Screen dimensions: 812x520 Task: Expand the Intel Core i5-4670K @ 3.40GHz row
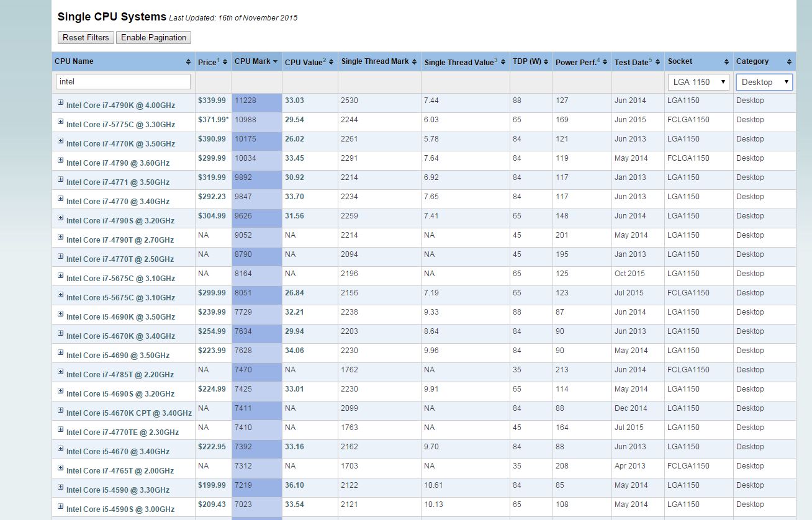click(x=61, y=333)
